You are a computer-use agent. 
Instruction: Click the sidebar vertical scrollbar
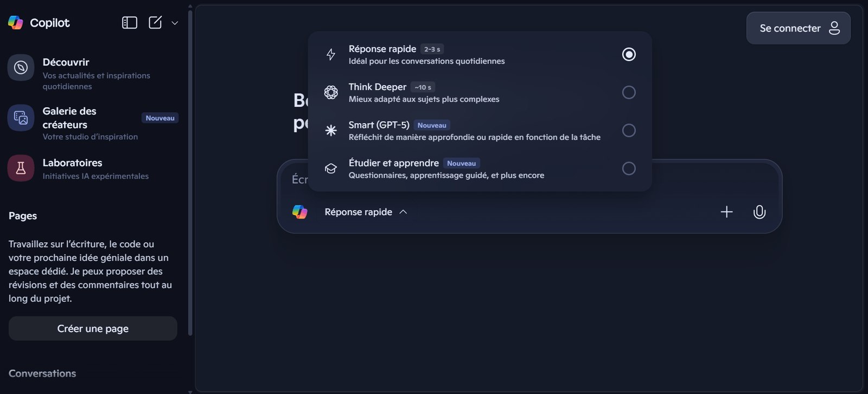pos(190,163)
